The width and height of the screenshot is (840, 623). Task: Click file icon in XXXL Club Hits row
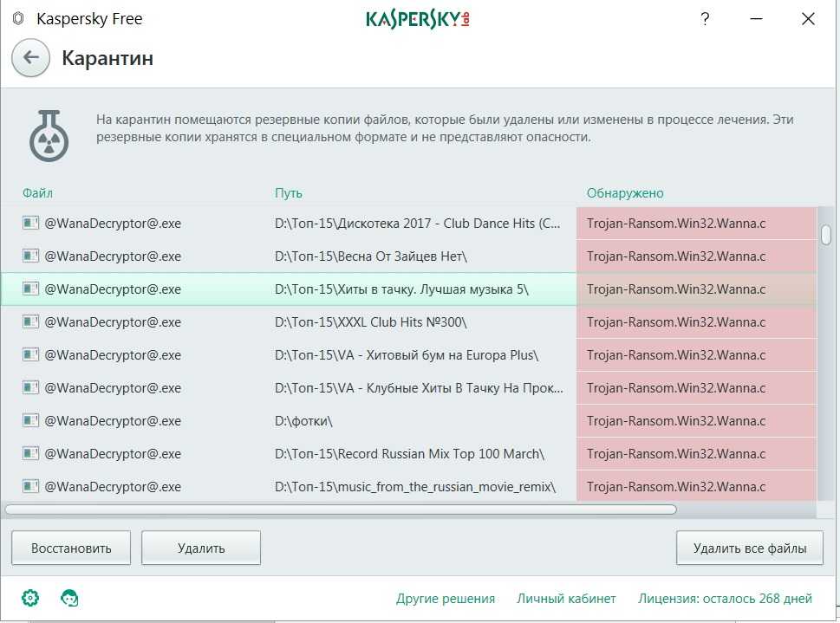(30, 322)
